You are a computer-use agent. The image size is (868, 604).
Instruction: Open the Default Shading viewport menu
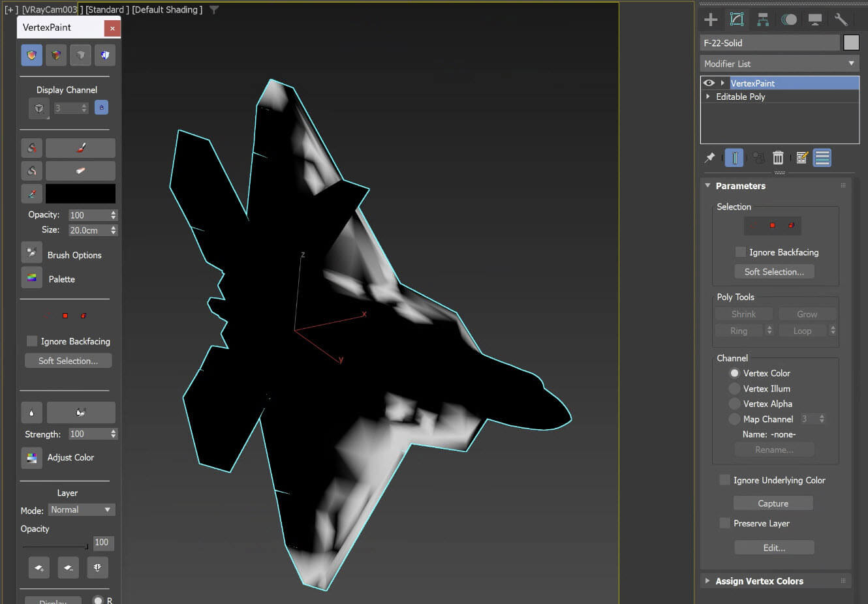pos(167,10)
